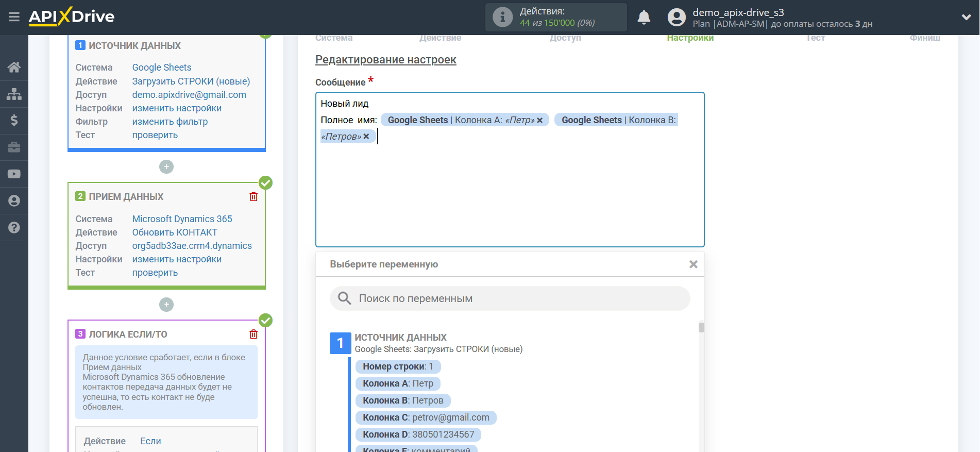The image size is (980, 452).
Task: Open connections sitemap icon in sidebar
Action: point(14,94)
